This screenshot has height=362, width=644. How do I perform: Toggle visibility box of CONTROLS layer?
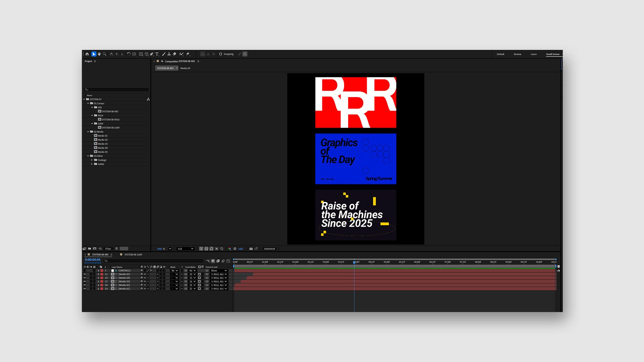click(85, 270)
